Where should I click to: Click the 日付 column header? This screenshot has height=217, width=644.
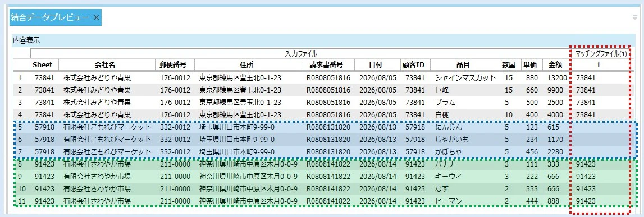[x=377, y=65]
